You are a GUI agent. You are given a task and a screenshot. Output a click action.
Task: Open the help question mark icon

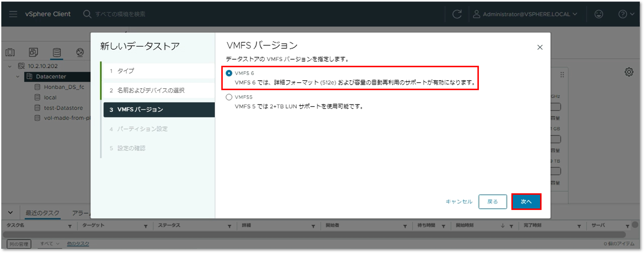coord(623,14)
